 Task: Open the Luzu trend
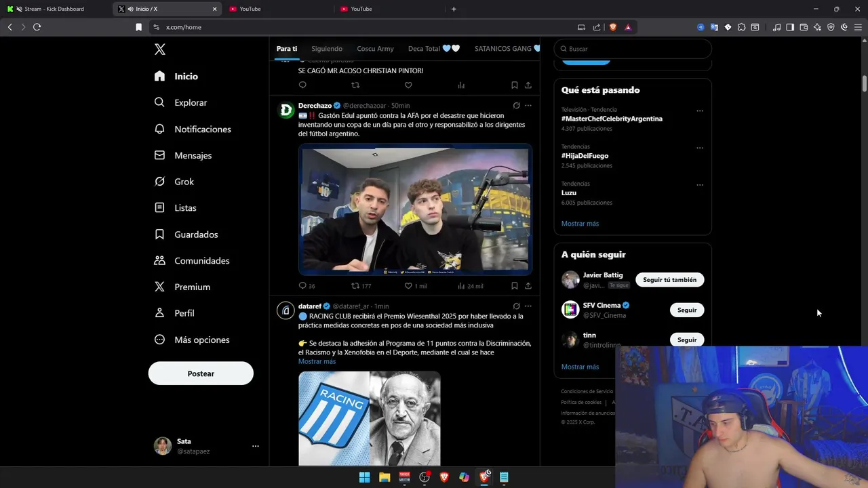[569, 192]
